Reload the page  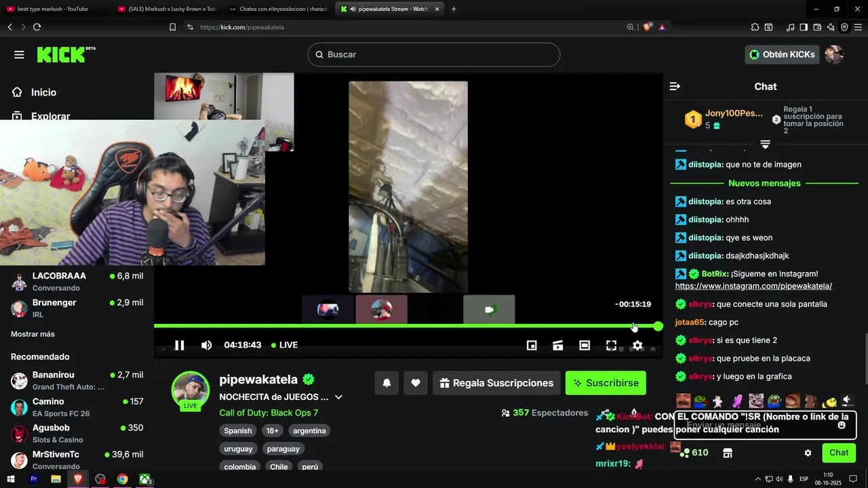click(x=37, y=27)
